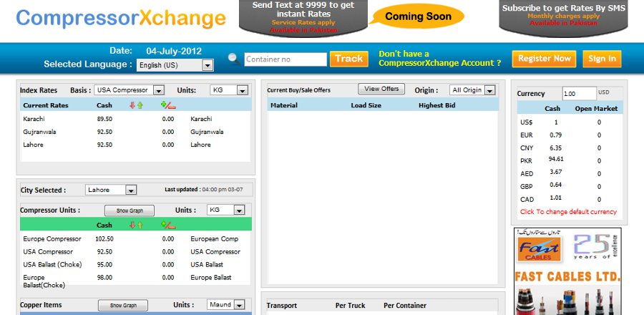Image resolution: width=644 pixels, height=315 pixels.
Task: Click red/green arrows icon in Compressor Units header
Action: [x=136, y=225]
